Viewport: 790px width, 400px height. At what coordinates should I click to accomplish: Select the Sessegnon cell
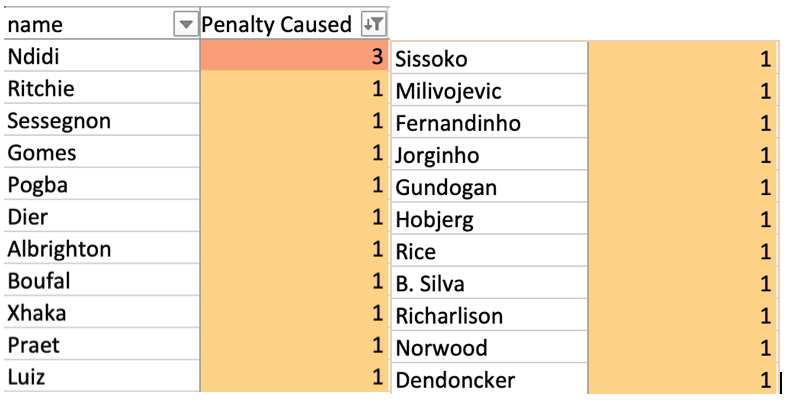(102, 120)
